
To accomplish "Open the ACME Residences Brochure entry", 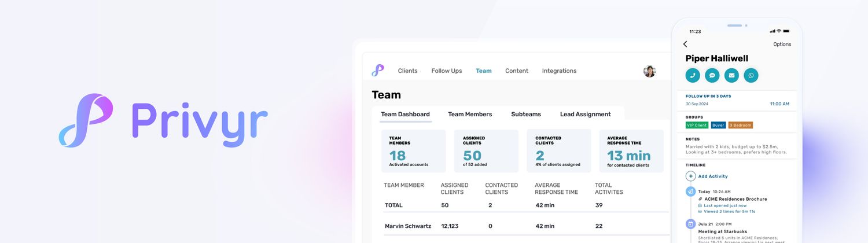I will pos(735,199).
